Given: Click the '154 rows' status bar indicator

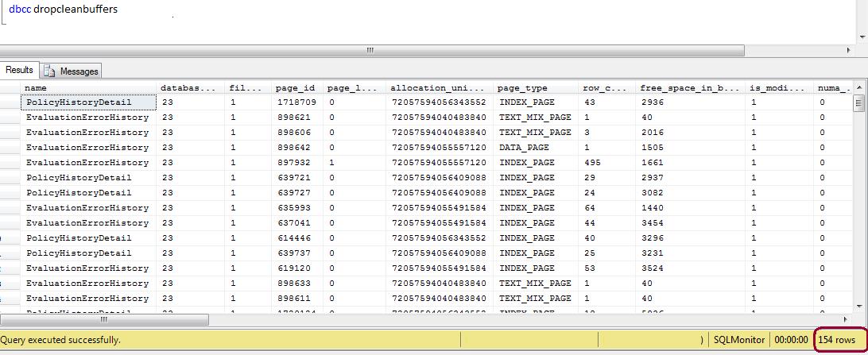Looking at the screenshot, I should (838, 340).
